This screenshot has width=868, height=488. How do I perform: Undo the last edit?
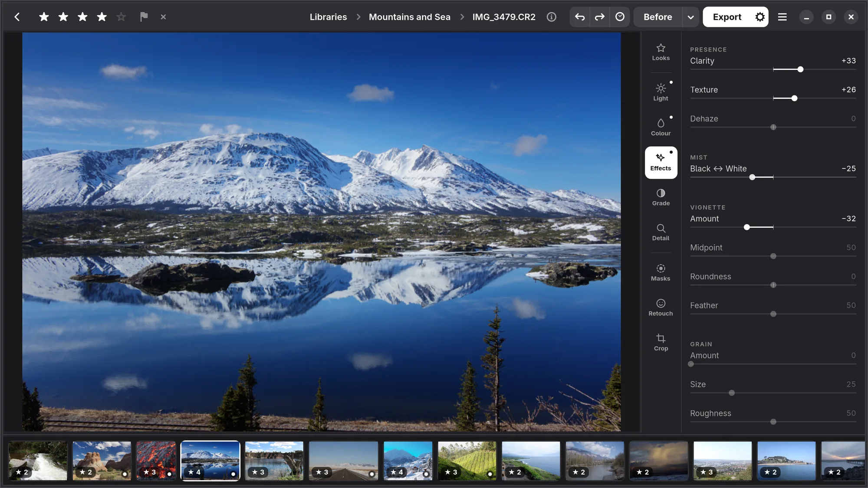[x=580, y=17]
